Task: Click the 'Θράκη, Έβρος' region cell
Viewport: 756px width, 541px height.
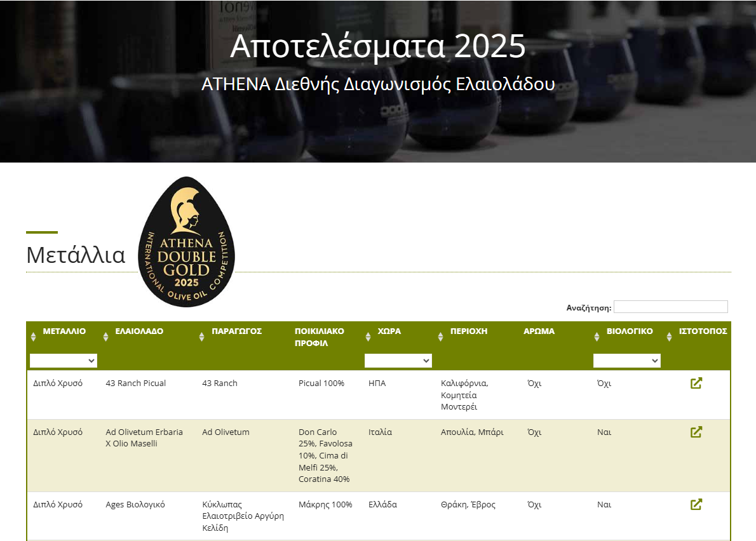Action: coord(468,504)
